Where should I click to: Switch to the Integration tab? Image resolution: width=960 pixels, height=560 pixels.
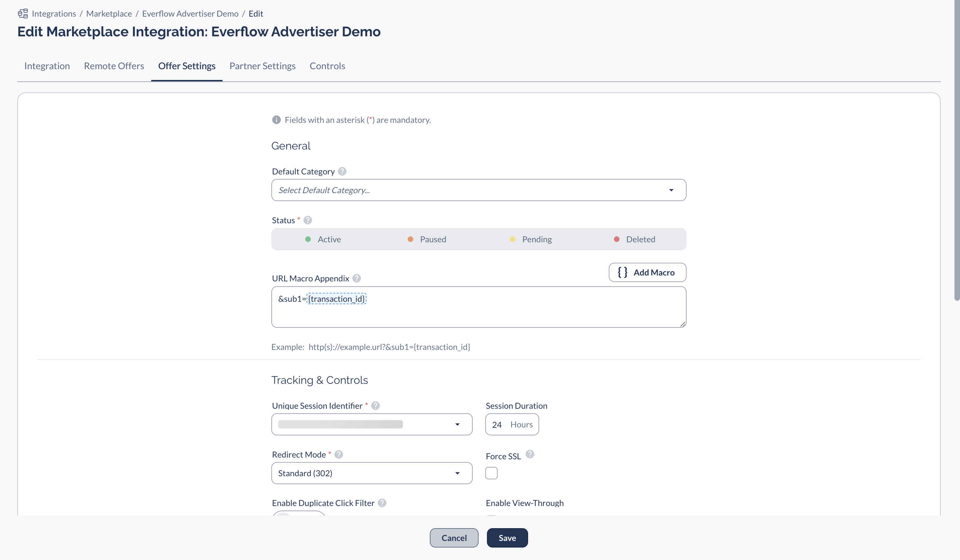(47, 66)
